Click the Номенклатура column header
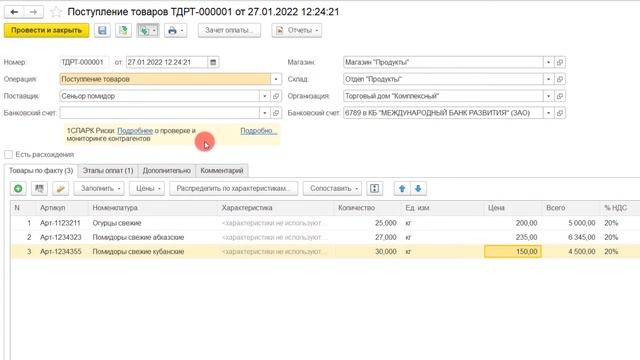This screenshot has height=360, width=640. coord(153,208)
